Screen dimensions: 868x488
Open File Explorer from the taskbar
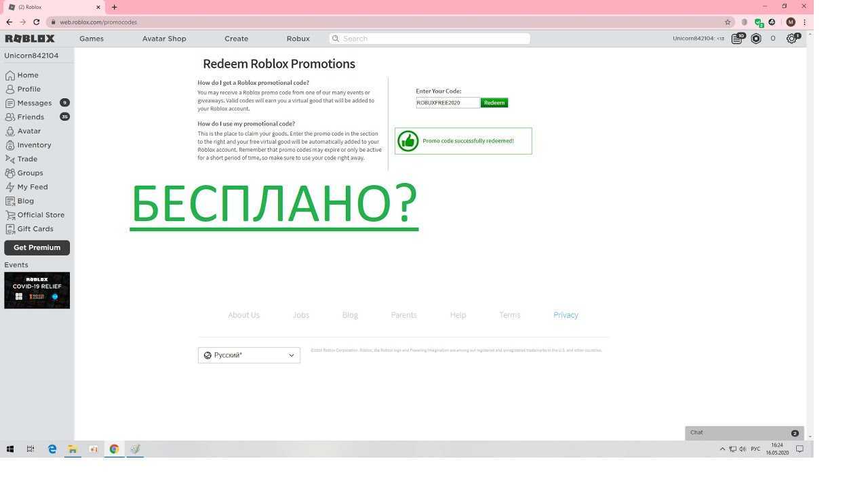(73, 449)
